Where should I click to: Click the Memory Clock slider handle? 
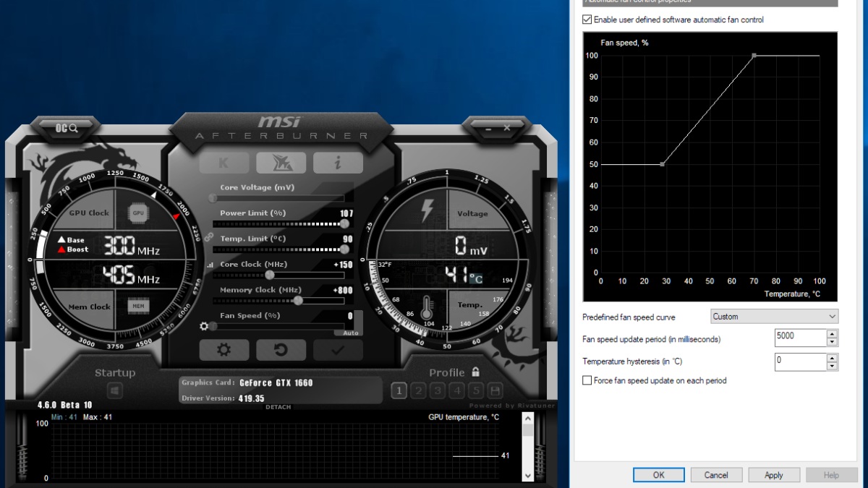tap(298, 300)
